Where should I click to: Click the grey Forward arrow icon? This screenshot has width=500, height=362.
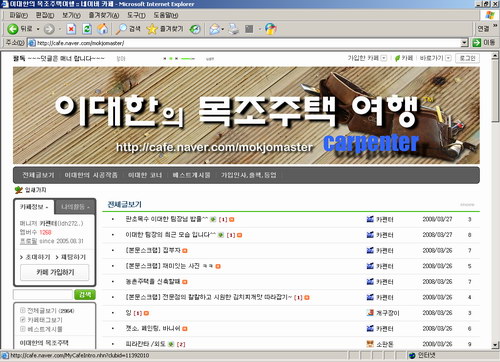tap(49, 29)
